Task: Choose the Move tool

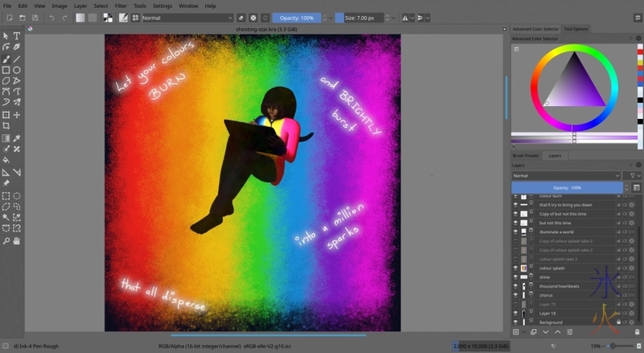Action: (16, 115)
